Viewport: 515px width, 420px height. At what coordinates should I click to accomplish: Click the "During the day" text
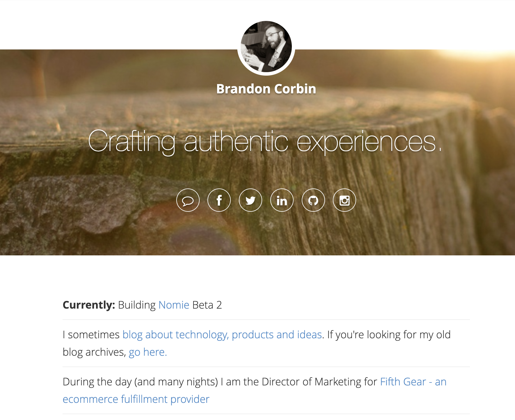coord(97,382)
